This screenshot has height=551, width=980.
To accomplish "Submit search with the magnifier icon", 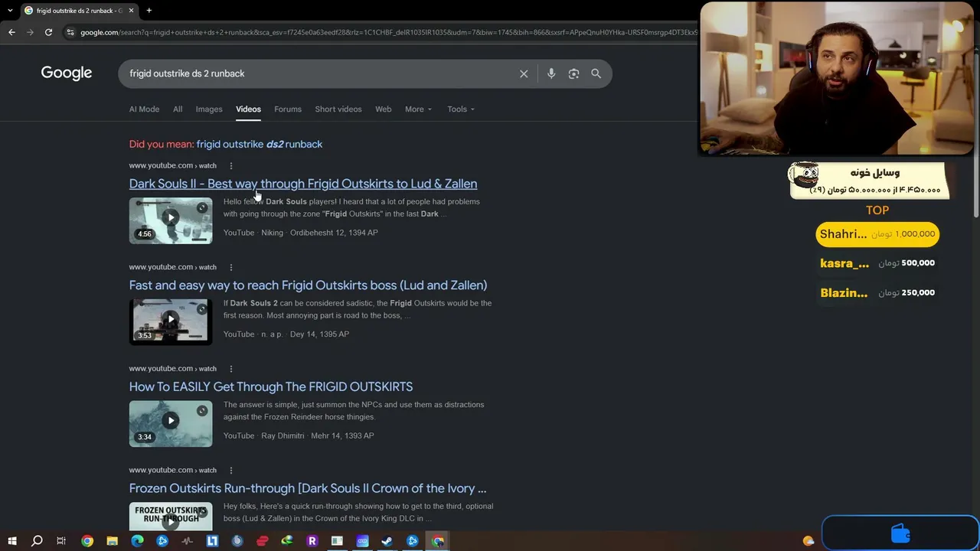I will coord(596,73).
